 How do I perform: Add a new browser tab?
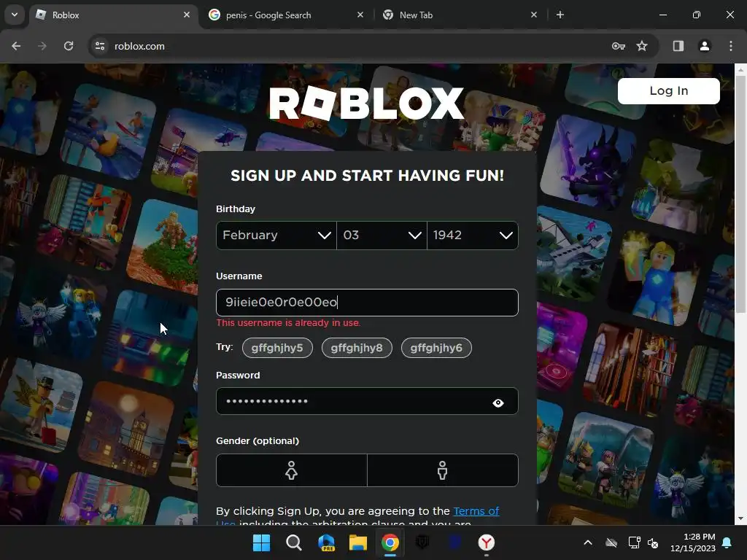tap(560, 15)
